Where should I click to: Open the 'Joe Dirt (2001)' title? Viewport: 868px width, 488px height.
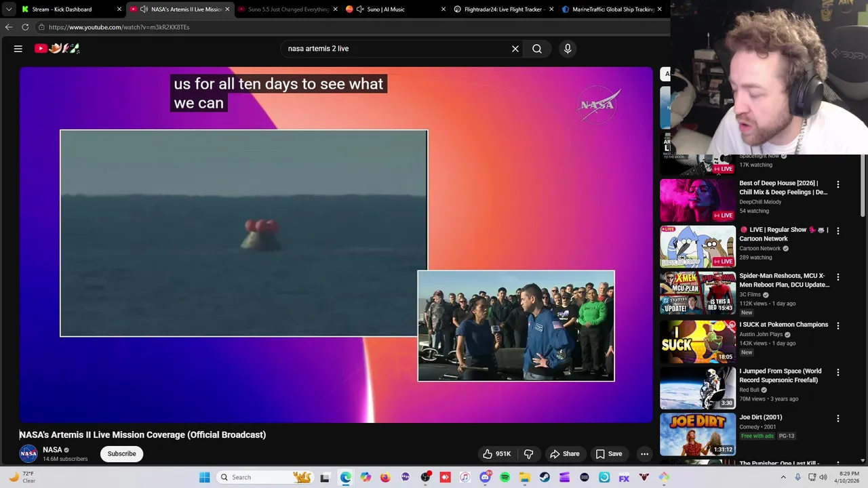coord(761,418)
